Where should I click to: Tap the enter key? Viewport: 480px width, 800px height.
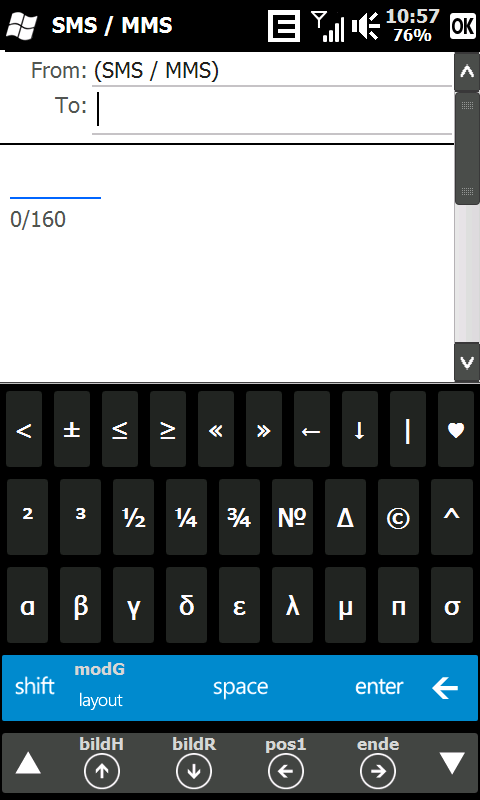coord(379,687)
